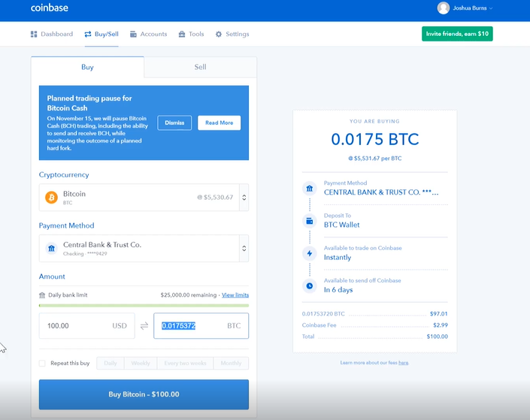Dismiss the Bitcoin Cash trading pause notice
The image size is (530, 420).
click(174, 122)
